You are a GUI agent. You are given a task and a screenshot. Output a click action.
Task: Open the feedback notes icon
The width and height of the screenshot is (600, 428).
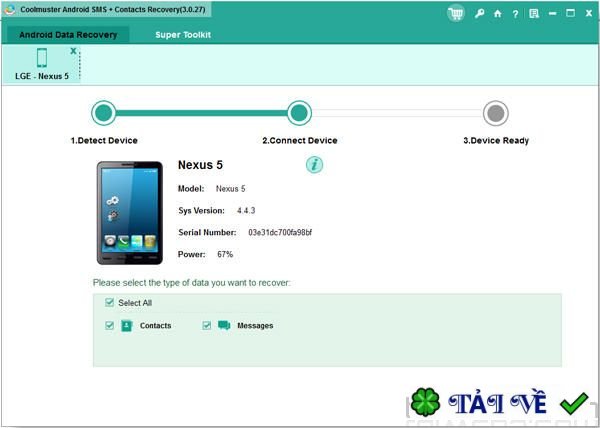click(x=534, y=14)
